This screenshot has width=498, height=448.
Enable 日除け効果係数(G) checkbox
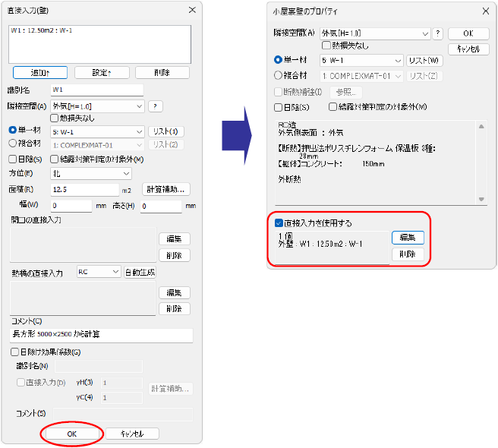click(14, 352)
